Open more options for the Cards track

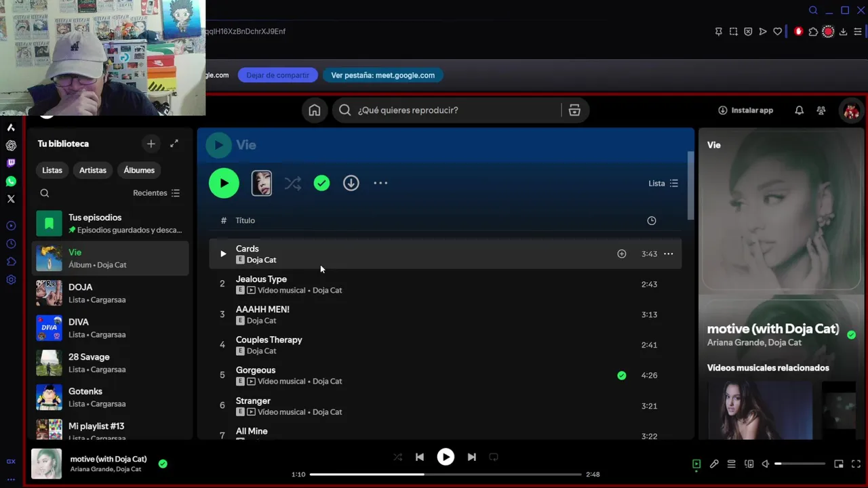(x=669, y=254)
